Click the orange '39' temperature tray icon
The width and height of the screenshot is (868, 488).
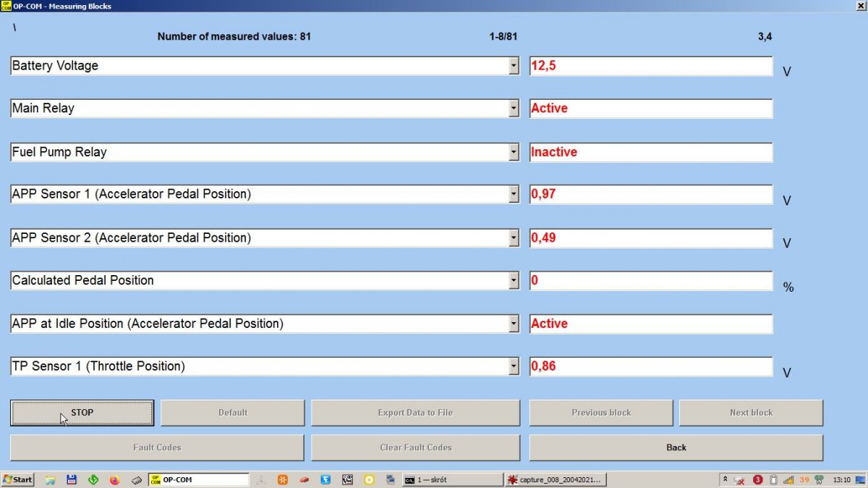804,479
